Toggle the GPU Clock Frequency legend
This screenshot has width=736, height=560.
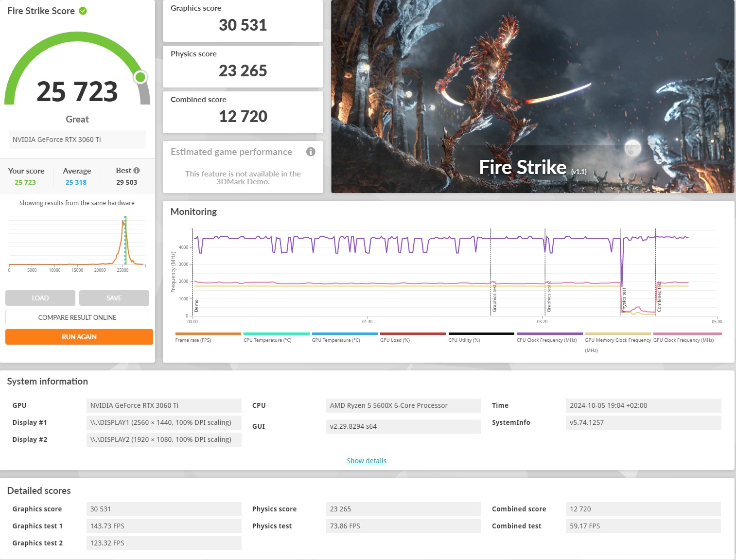(687, 337)
